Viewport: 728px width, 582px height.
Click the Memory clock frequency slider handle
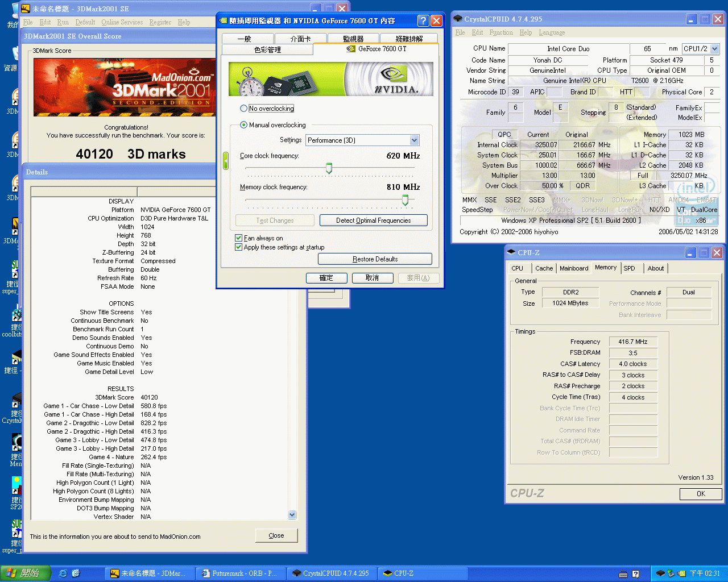pyautogui.click(x=405, y=199)
